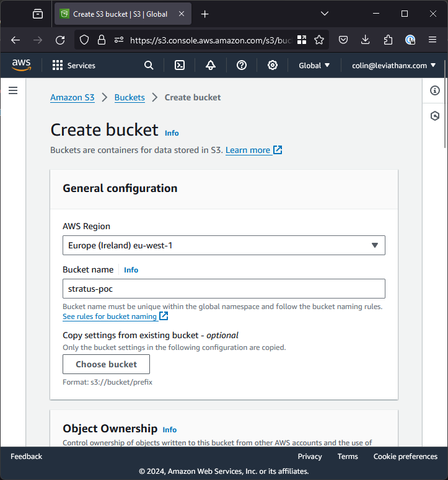Image resolution: width=448 pixels, height=480 pixels.
Task: Go to Buckets breadcrumb
Action: [130, 97]
